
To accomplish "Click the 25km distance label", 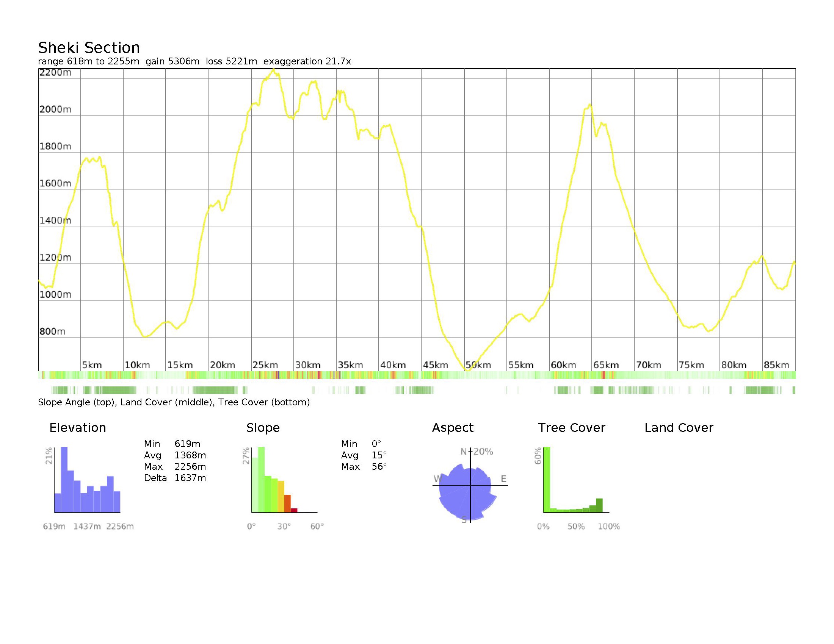I will (x=265, y=365).
